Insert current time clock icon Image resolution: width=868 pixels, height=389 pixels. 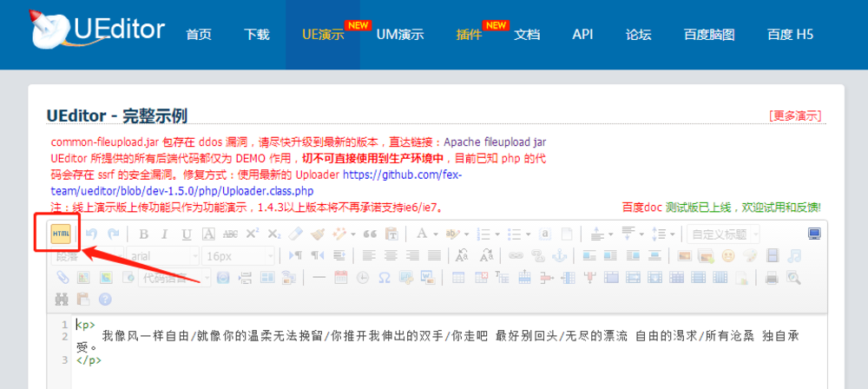(x=362, y=278)
